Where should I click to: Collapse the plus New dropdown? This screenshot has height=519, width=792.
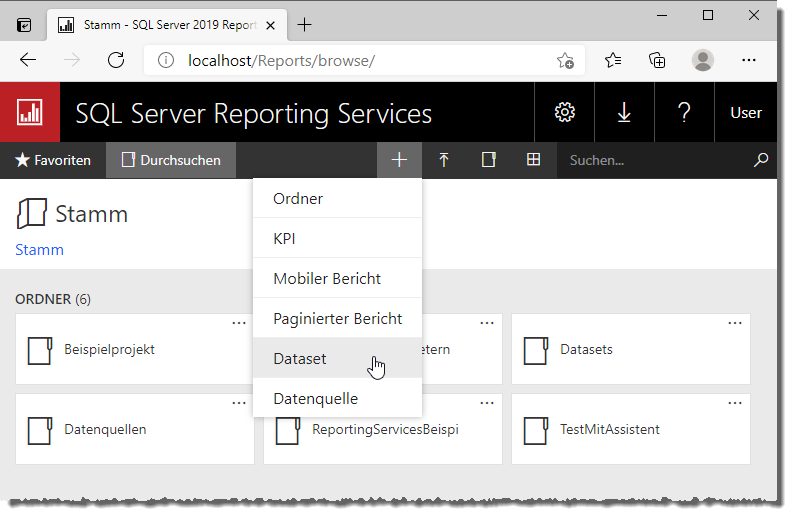tap(399, 160)
